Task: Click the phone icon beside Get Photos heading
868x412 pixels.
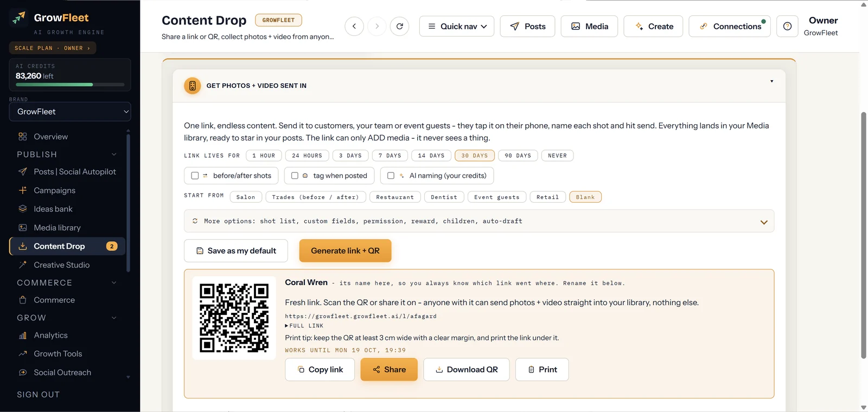Action: 193,86
